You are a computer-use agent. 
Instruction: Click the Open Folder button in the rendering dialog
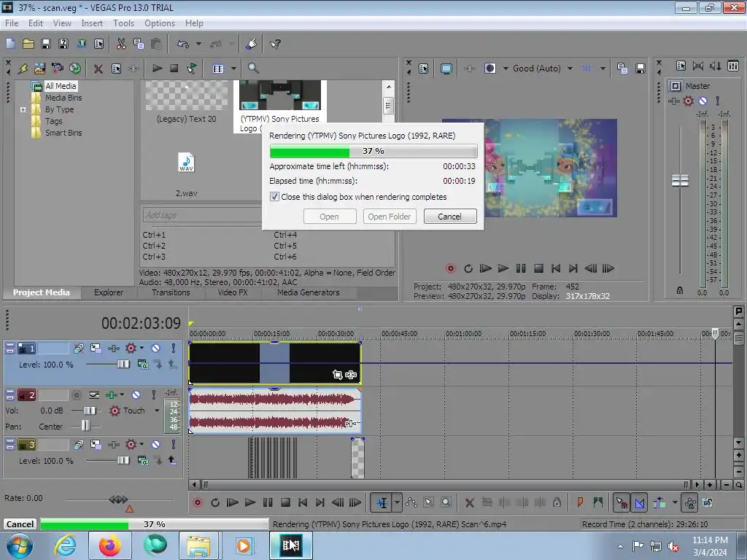(390, 217)
